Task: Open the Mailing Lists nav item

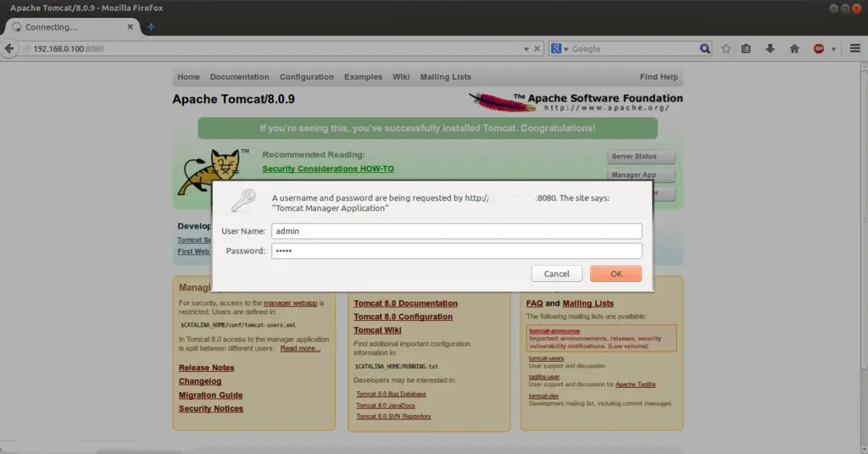Action: pos(445,77)
